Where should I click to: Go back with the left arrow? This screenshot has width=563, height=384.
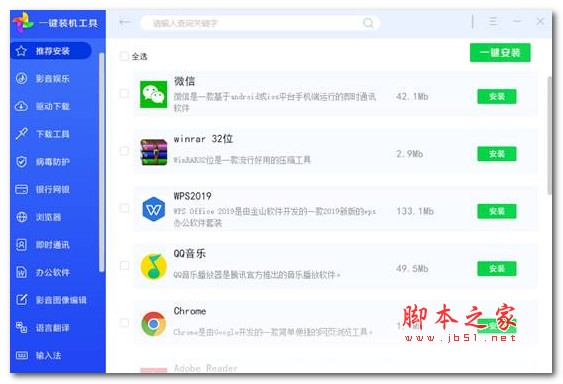(x=124, y=22)
